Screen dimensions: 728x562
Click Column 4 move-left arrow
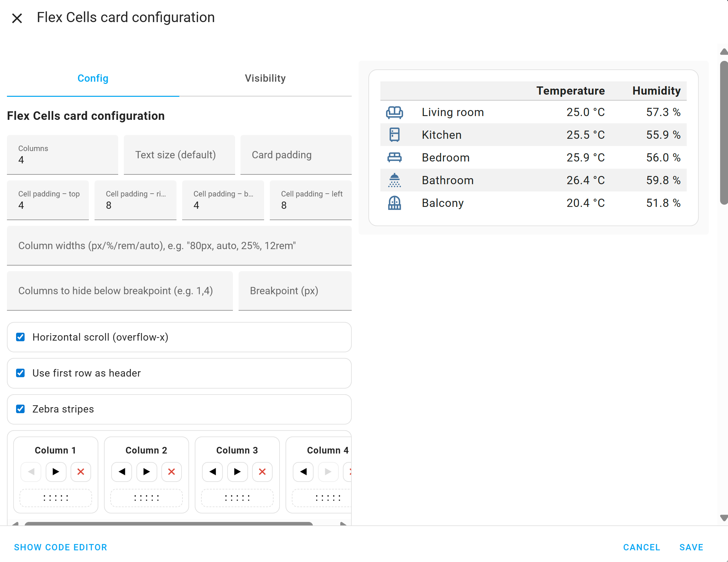pyautogui.click(x=303, y=471)
